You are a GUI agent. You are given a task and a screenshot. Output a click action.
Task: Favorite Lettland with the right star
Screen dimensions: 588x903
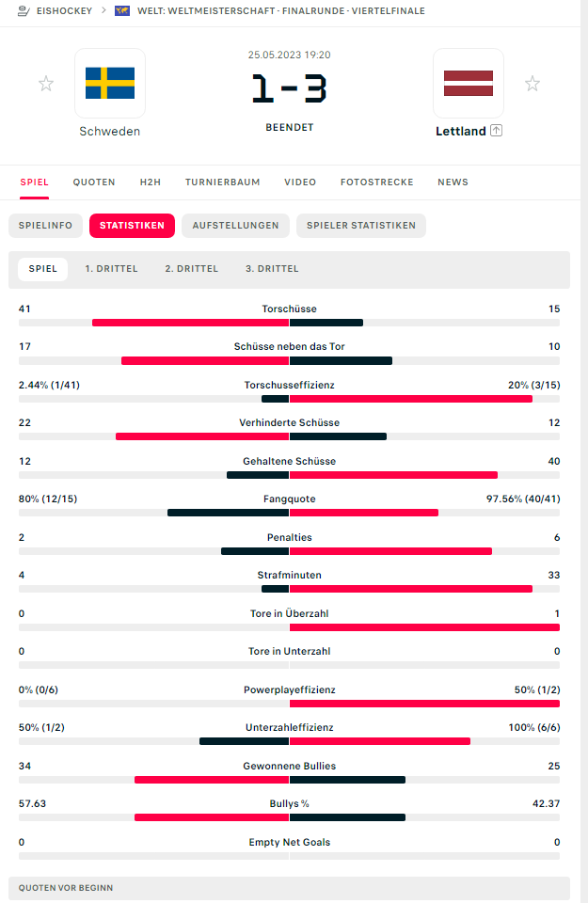(532, 84)
